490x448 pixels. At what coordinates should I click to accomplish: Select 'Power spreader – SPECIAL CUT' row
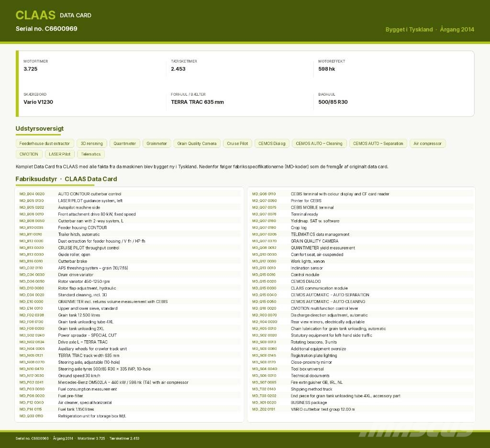coord(129,335)
